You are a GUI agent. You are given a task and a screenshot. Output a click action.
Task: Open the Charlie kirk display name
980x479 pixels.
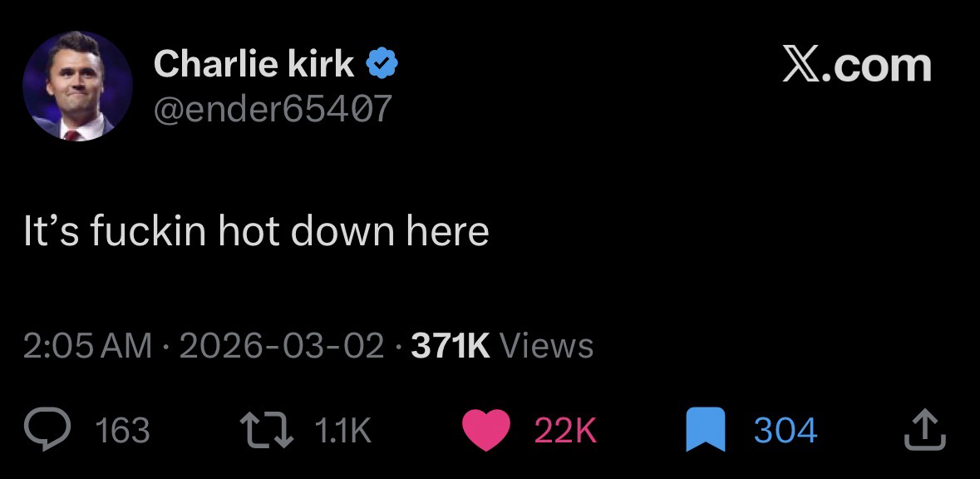click(254, 64)
